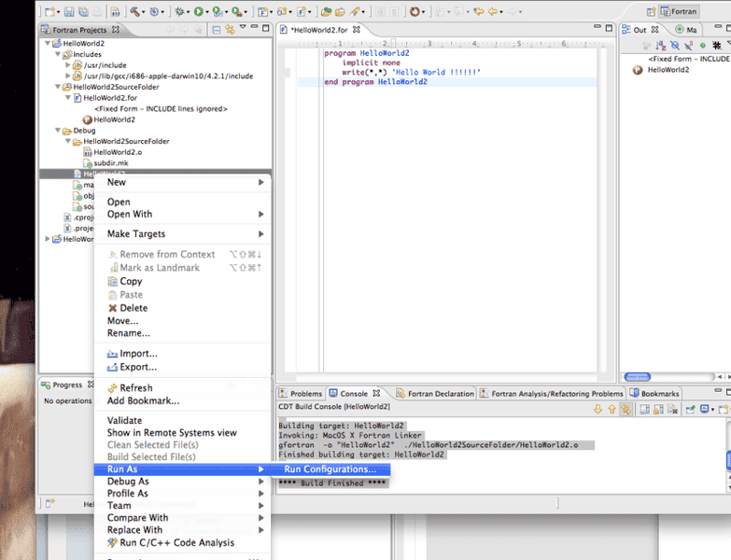Screen dimensions: 731x560
Task: Open the Fortran perspective button
Action: 678,11
